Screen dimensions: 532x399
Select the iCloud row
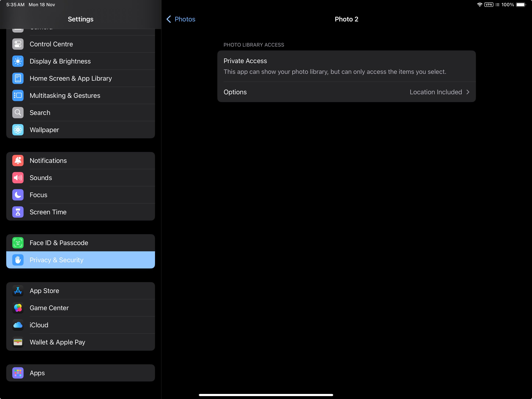tap(81, 325)
